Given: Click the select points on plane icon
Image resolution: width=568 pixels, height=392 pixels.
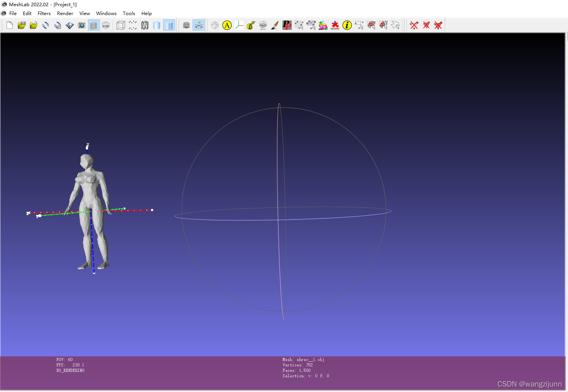Looking at the screenshot, I should (x=311, y=25).
